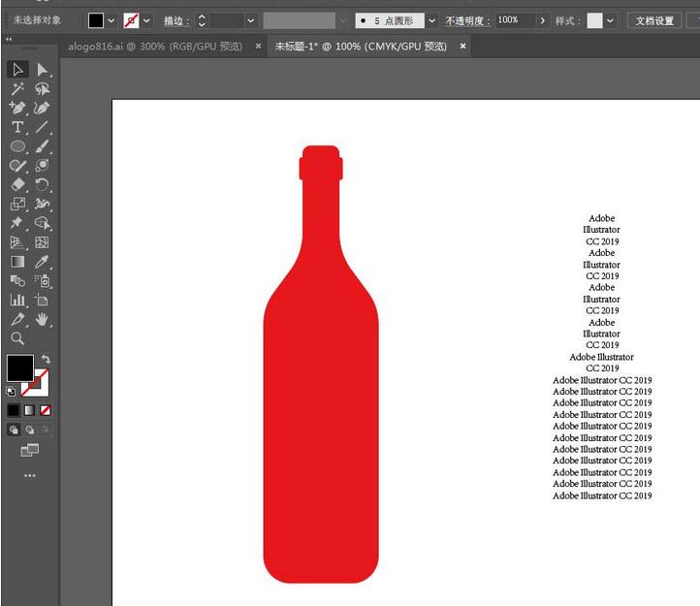Image resolution: width=700 pixels, height=606 pixels.
Task: Click the black fill color swatch in toolbox
Action: click(19, 367)
